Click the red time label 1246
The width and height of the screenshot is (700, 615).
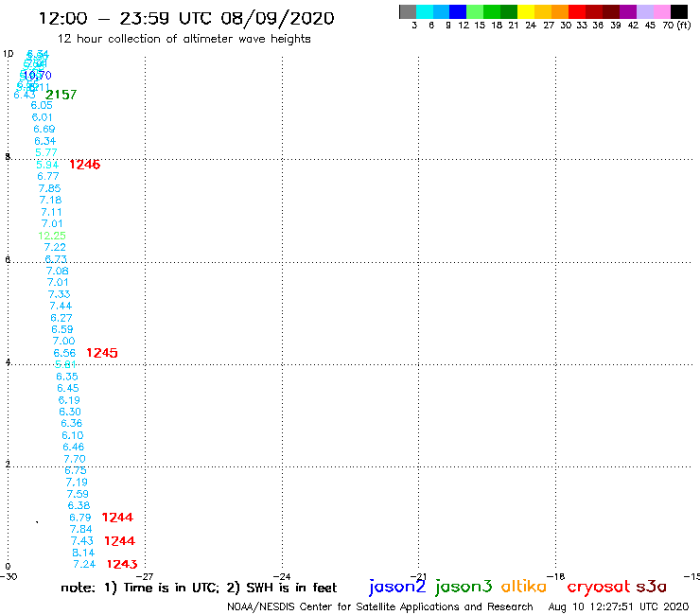click(84, 165)
